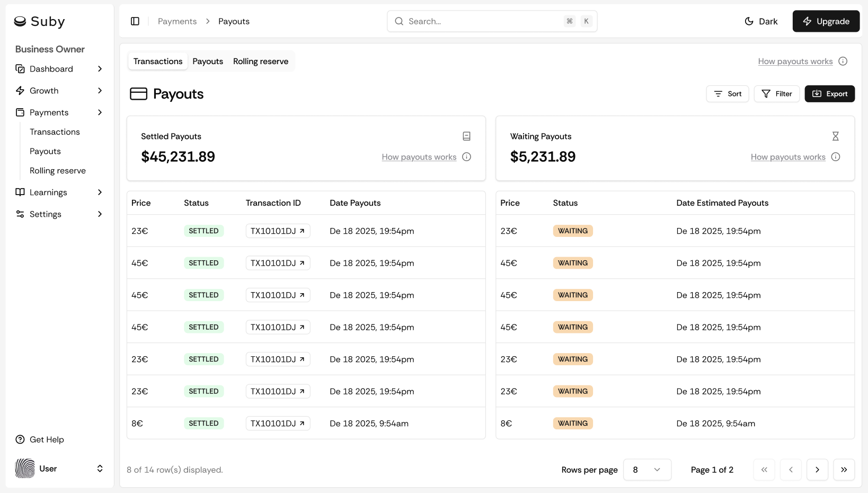
Task: Toggle the sidebar panel icon
Action: click(x=135, y=21)
